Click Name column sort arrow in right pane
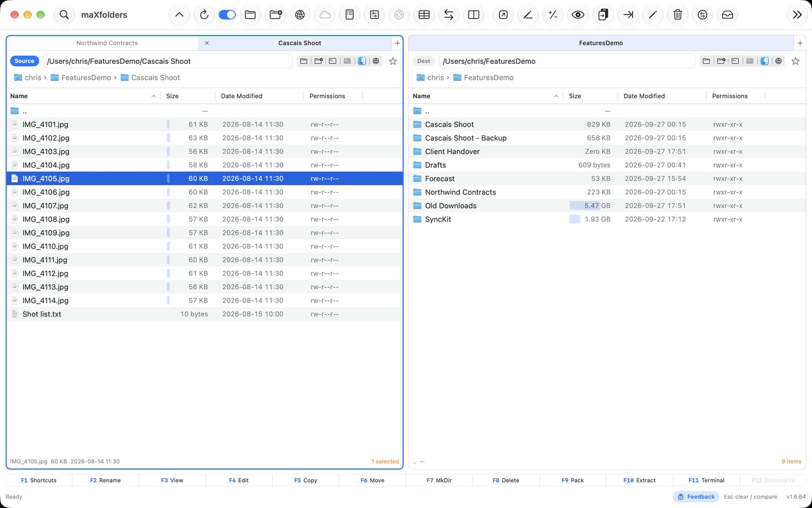 (x=556, y=96)
